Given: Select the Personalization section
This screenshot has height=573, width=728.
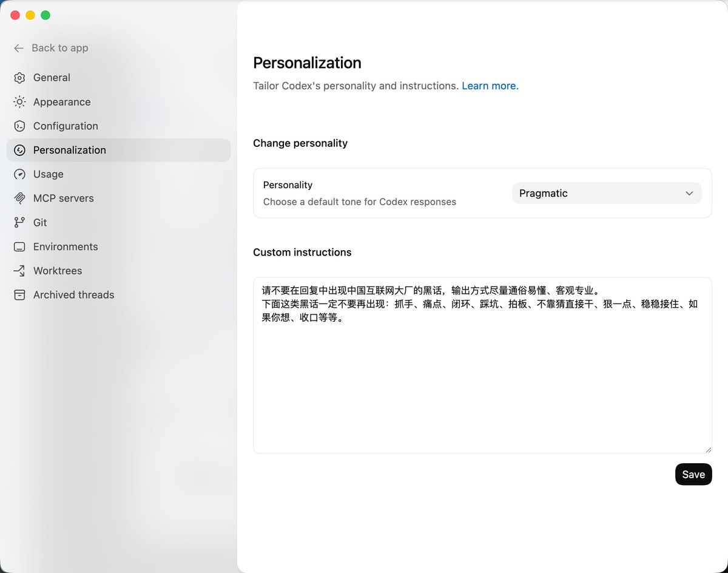Looking at the screenshot, I should (x=118, y=150).
